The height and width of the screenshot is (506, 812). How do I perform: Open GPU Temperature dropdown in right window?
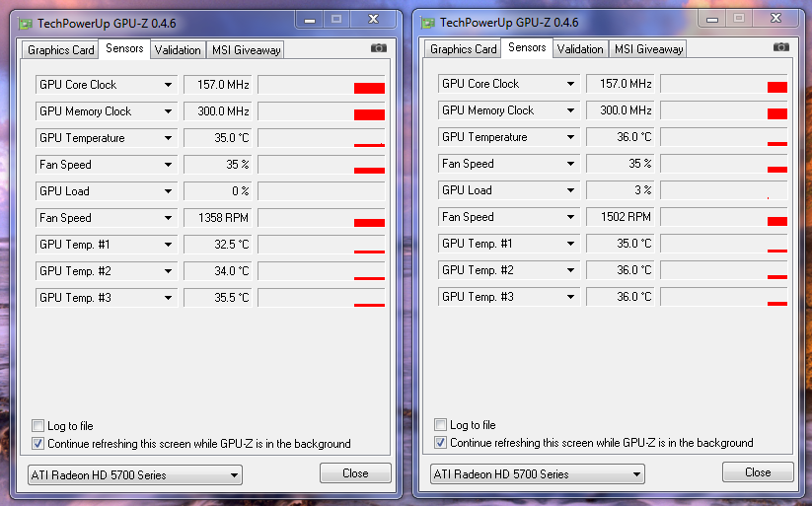(509, 137)
